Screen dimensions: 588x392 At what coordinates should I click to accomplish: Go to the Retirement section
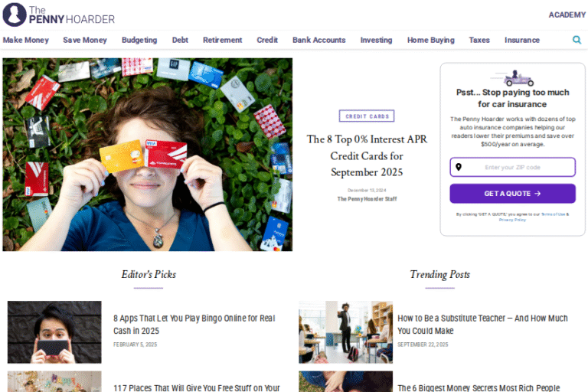coord(222,40)
